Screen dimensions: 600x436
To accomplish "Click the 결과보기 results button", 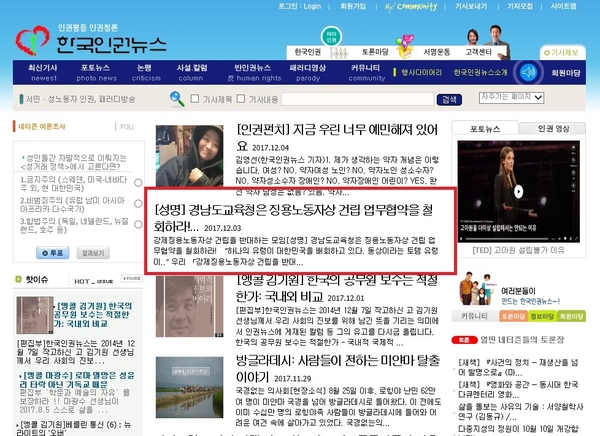I will tap(93, 253).
